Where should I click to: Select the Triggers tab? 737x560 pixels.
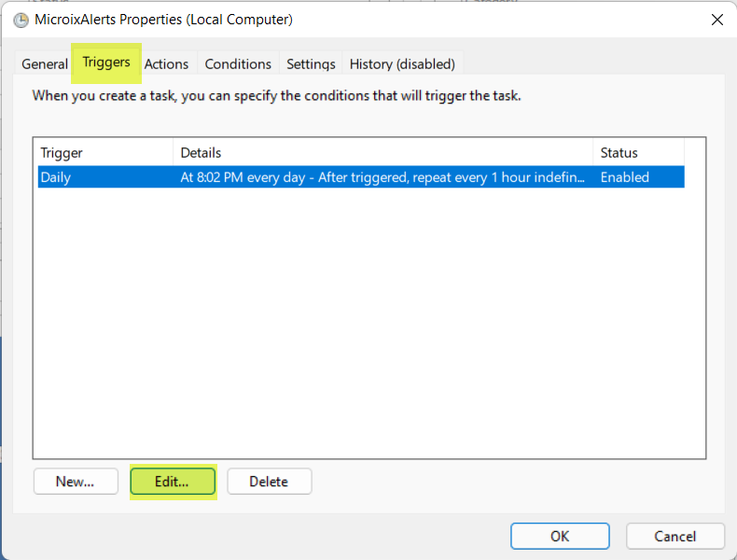[x=106, y=63]
